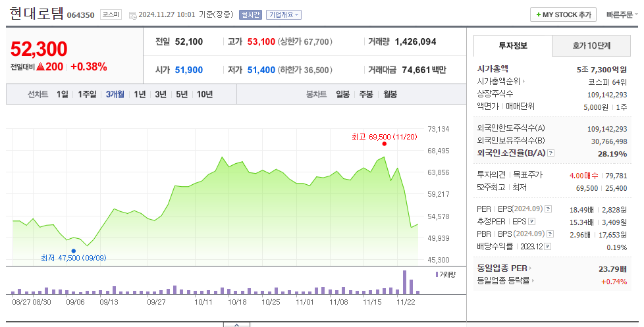Click the sector change +0.74%
This screenshot has width=644, height=327.
614,282
